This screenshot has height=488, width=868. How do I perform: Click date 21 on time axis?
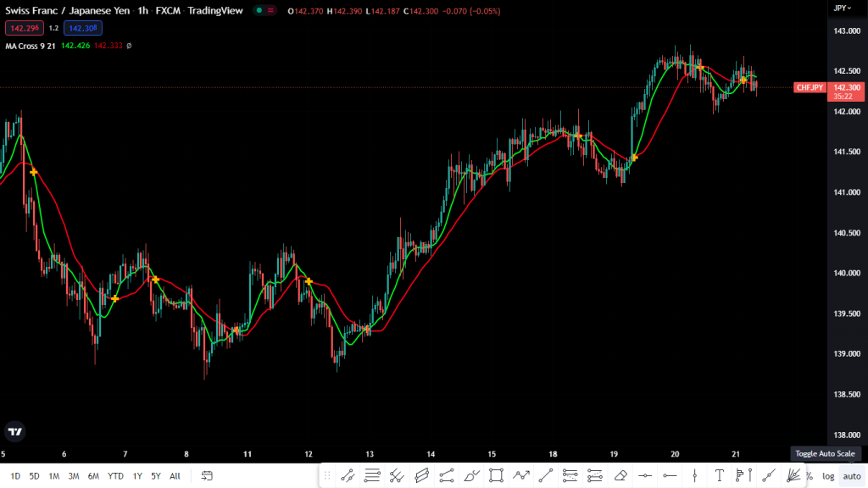pos(736,454)
